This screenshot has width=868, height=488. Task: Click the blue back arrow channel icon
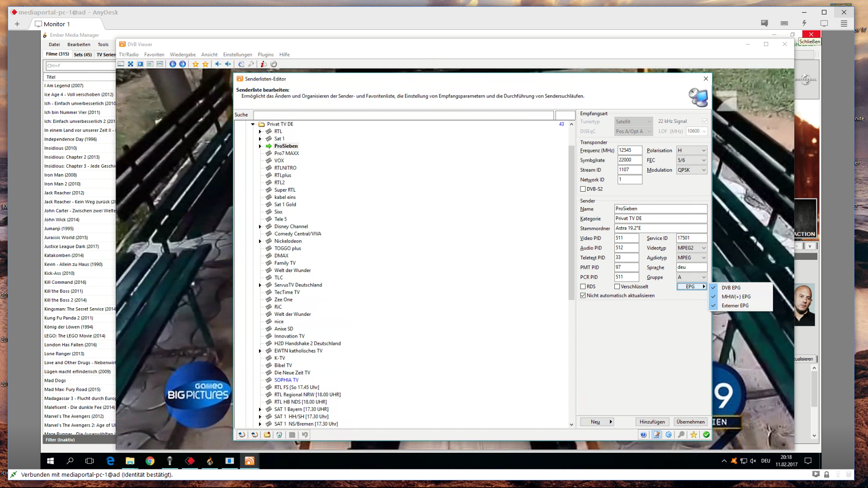point(173,64)
